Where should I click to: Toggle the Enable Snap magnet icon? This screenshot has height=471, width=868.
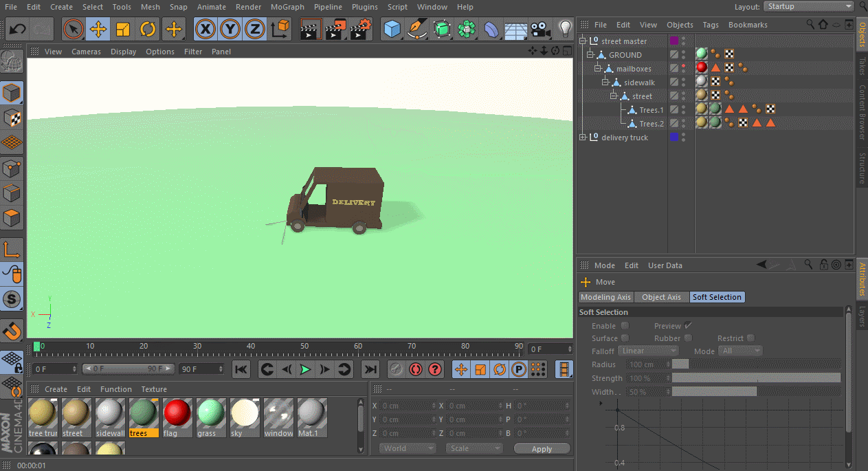pyautogui.click(x=12, y=330)
